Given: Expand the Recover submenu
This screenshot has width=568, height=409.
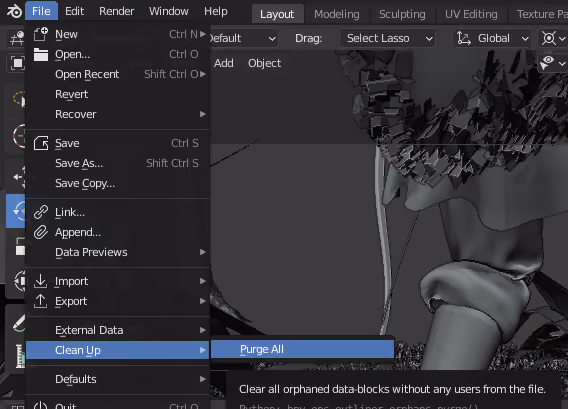Looking at the screenshot, I should (x=118, y=114).
